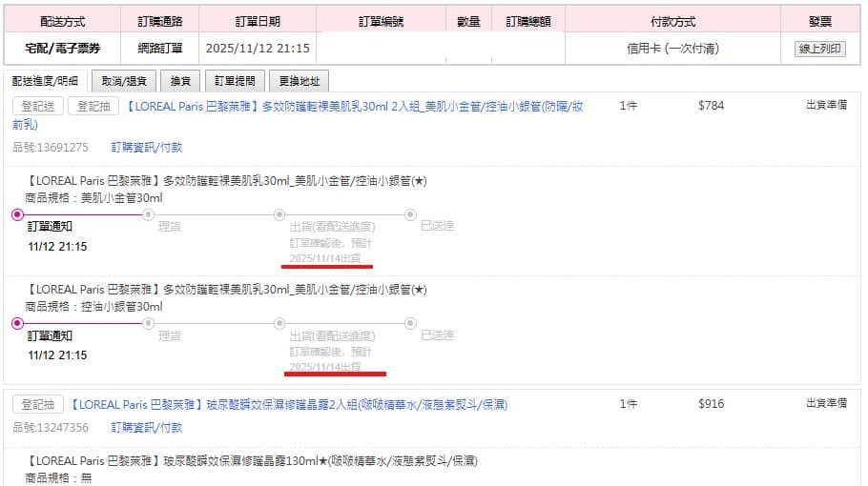The width and height of the screenshot is (868, 486).
Task: Click 登記抽 button for $784 item
Action: pos(93,106)
